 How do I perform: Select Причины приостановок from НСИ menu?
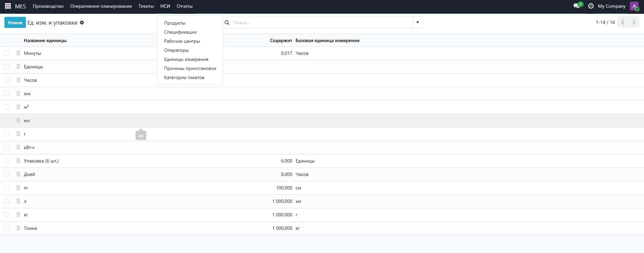coord(190,68)
